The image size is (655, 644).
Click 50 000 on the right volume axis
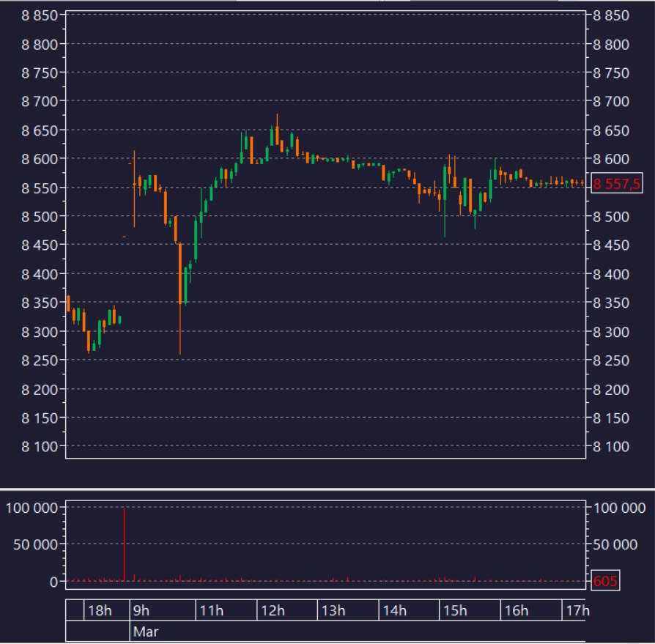pos(615,544)
